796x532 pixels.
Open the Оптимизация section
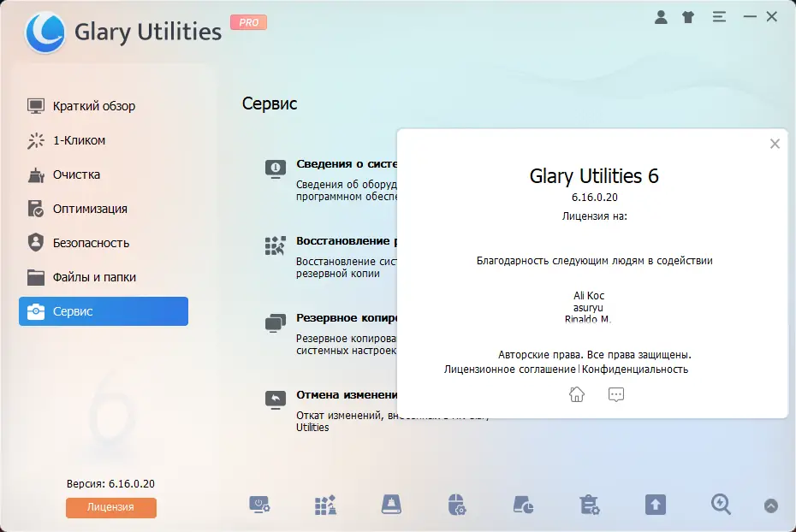pyautogui.click(x=104, y=209)
